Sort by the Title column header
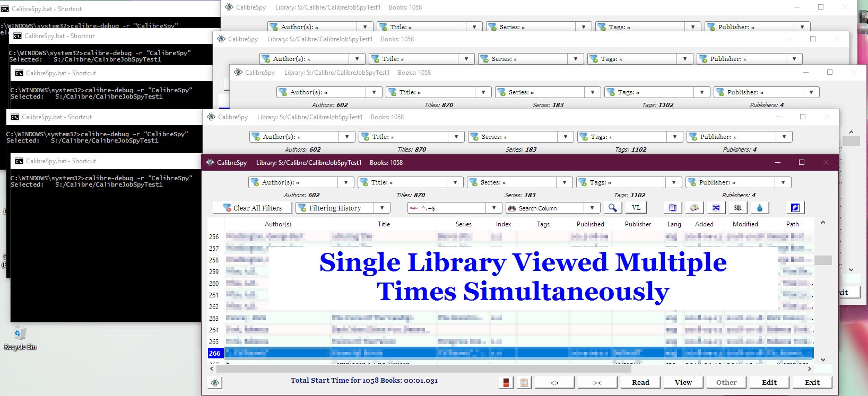868x396 pixels. [x=384, y=224]
